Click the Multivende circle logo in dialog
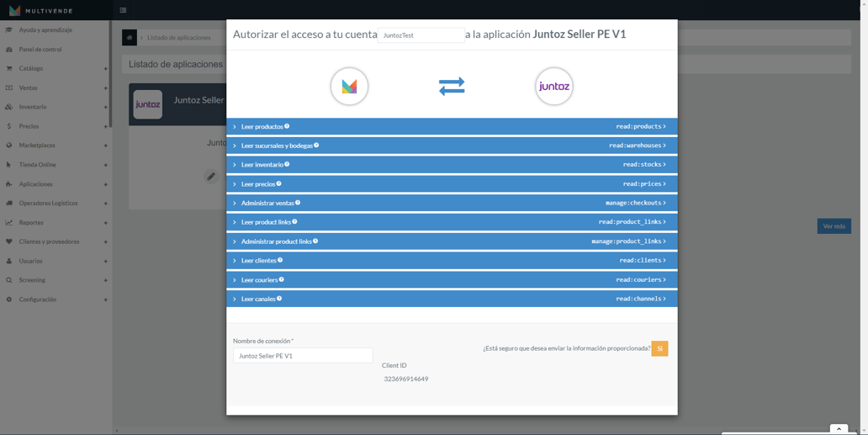The width and height of the screenshot is (868, 435). (349, 87)
